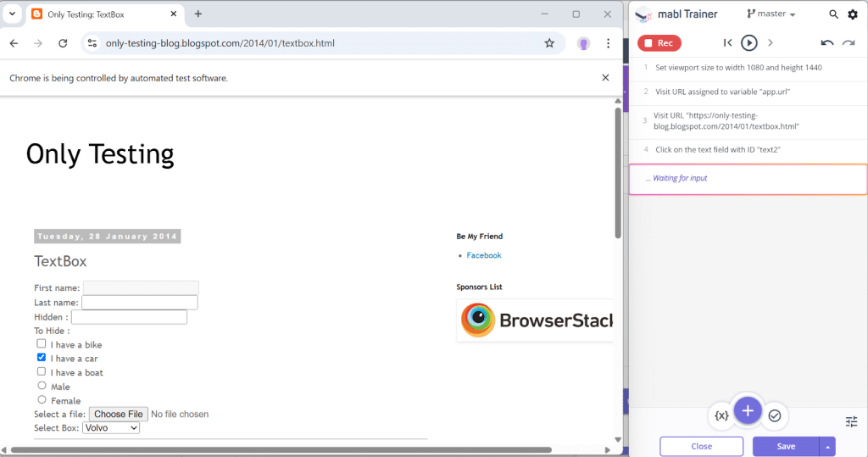Select the Female radio button
Viewport: 868px width, 457px height.
coord(42,399)
